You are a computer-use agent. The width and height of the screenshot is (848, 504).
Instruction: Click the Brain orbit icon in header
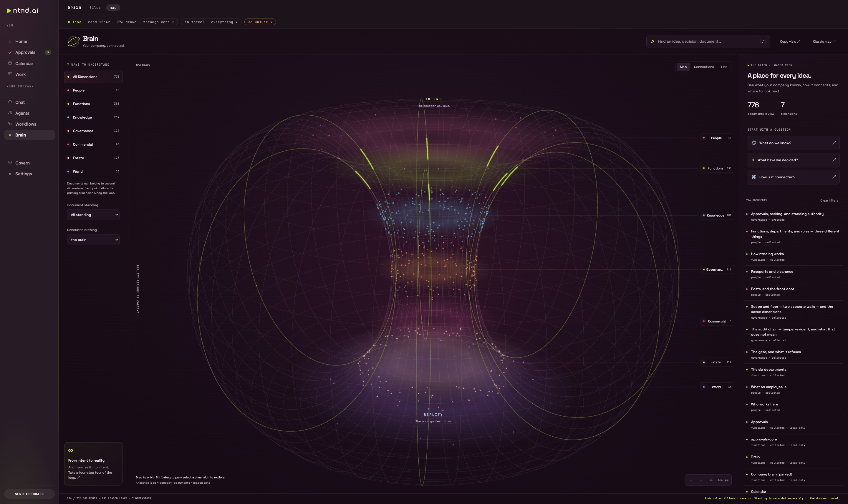[73, 41]
